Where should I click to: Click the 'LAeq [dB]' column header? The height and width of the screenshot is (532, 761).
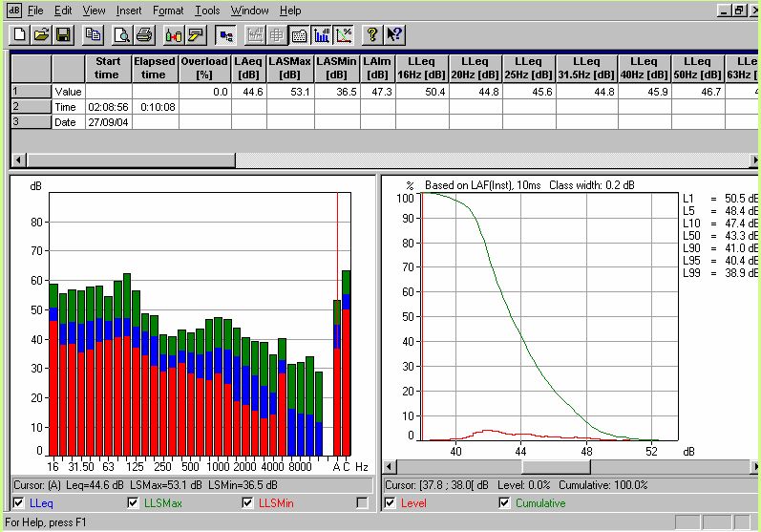[248, 68]
